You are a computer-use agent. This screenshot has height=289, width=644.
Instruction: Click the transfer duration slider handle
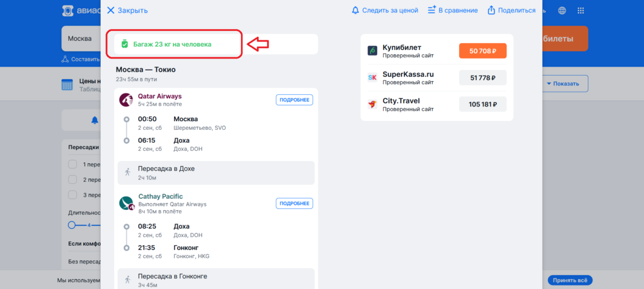tap(72, 225)
